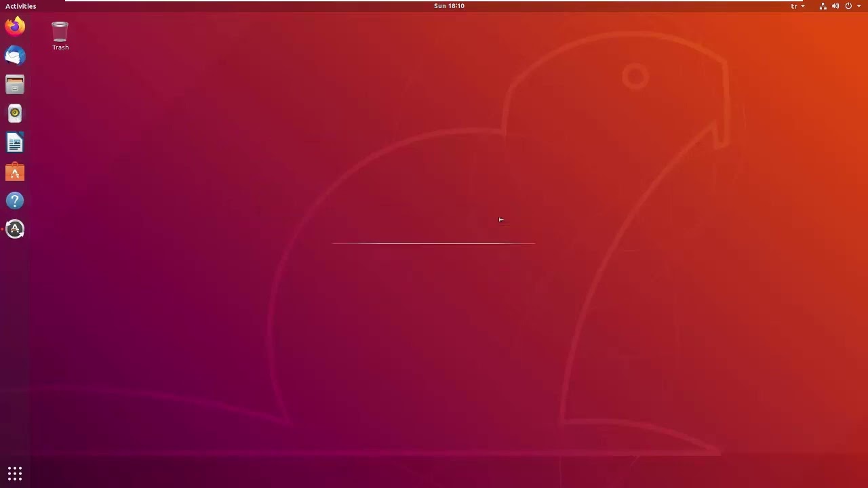The image size is (868, 488).
Task: Open Firefox from the dock
Action: pos(15,26)
